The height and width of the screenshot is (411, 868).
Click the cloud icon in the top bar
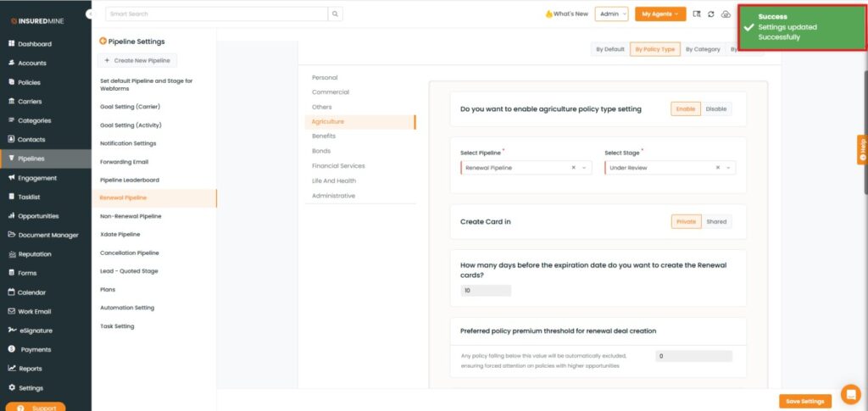coord(726,14)
